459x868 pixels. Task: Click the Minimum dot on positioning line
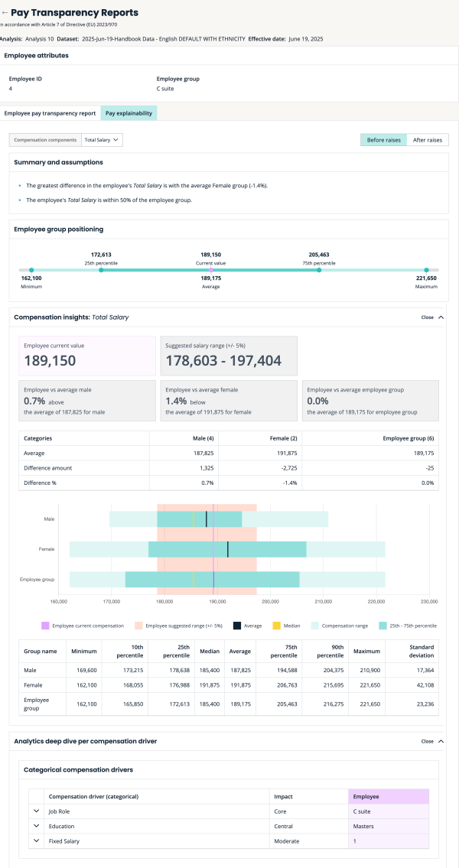[x=31, y=270]
